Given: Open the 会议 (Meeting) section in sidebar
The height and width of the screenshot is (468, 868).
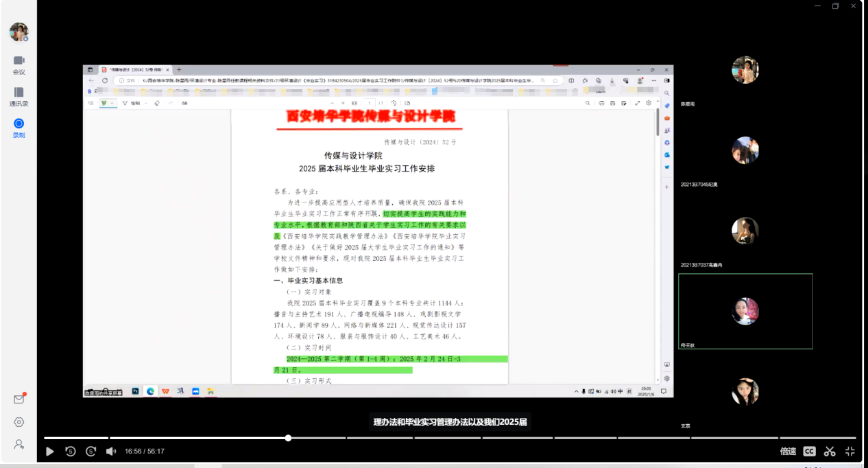Looking at the screenshot, I should coord(19,65).
